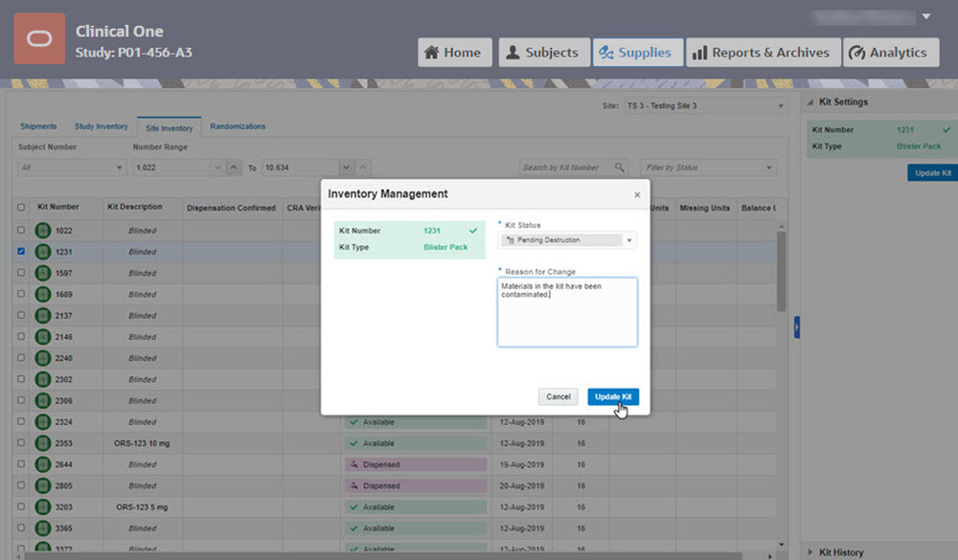Click the green kit icon for kit 1231
The width and height of the screenshot is (958, 560).
(x=43, y=252)
